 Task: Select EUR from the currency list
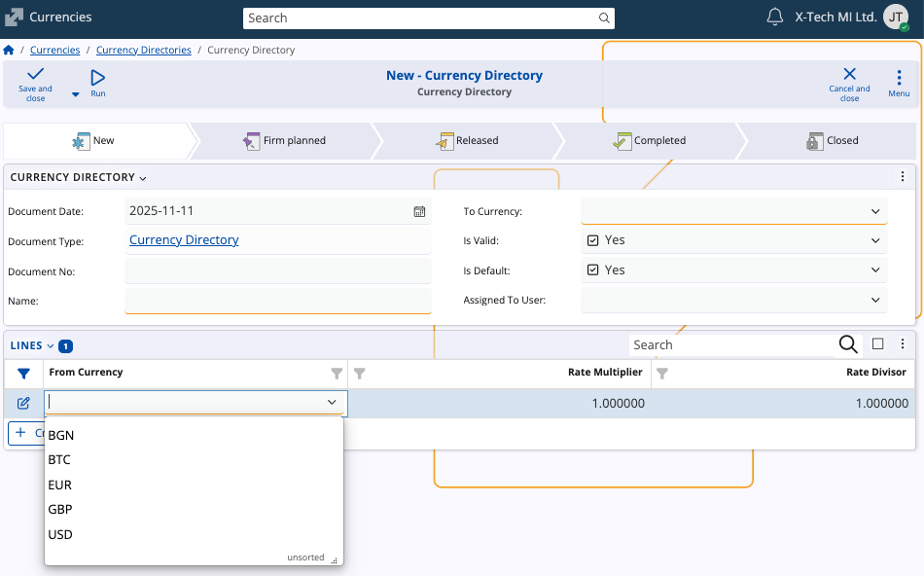click(x=60, y=485)
